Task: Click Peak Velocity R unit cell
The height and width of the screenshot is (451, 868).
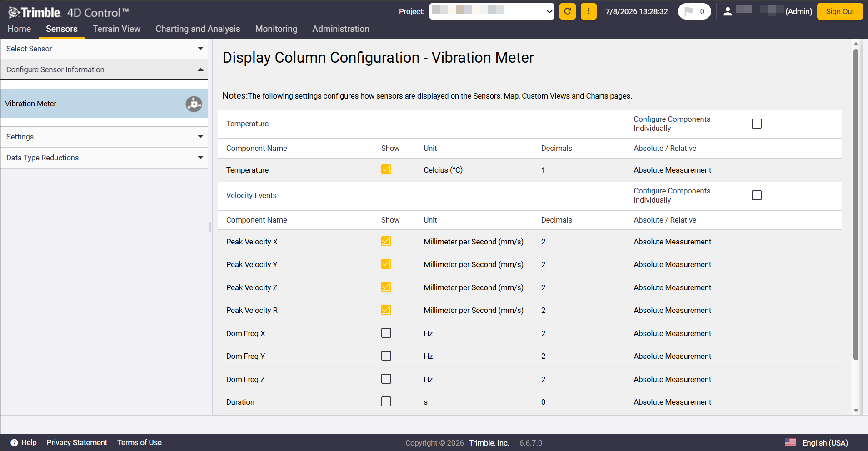Action: (x=474, y=310)
